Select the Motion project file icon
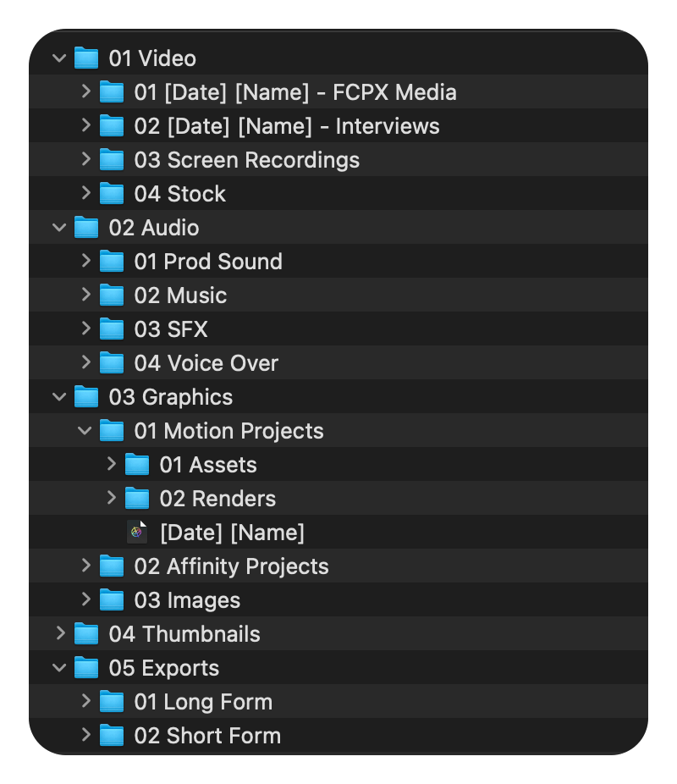Viewport: 677px width, 784px height. [137, 532]
